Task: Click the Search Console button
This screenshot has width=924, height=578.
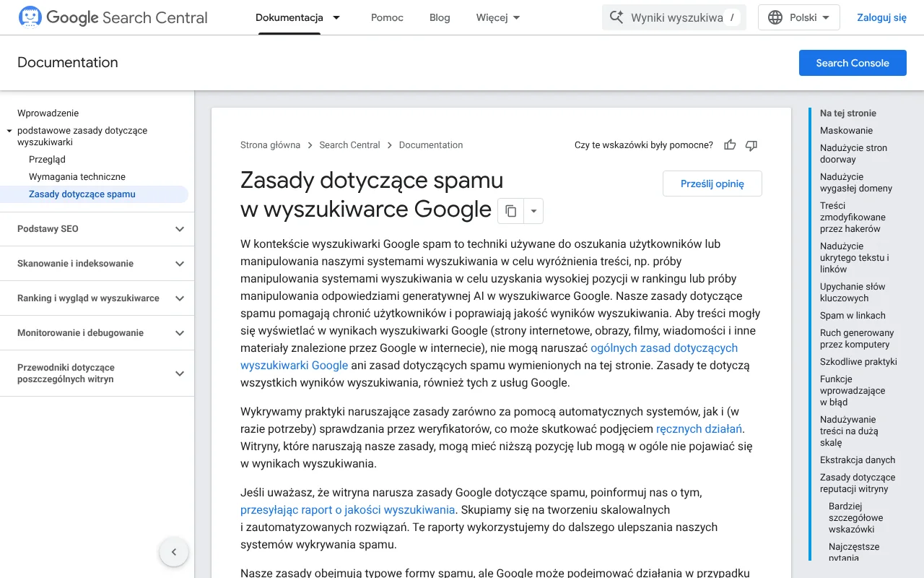Action: 853,63
